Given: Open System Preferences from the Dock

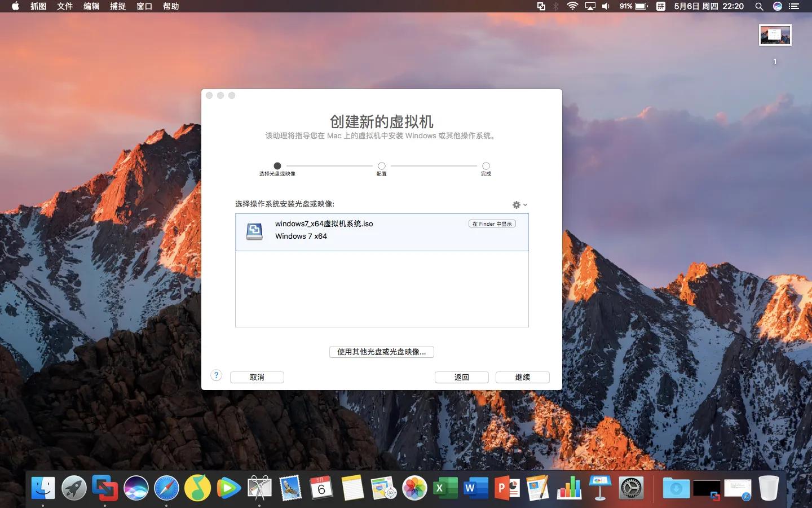Looking at the screenshot, I should (x=630, y=488).
